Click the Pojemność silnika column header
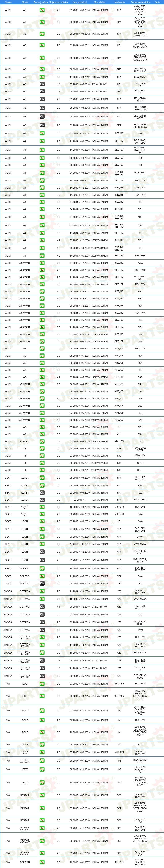Screen dimensions: 164x868 59,2
